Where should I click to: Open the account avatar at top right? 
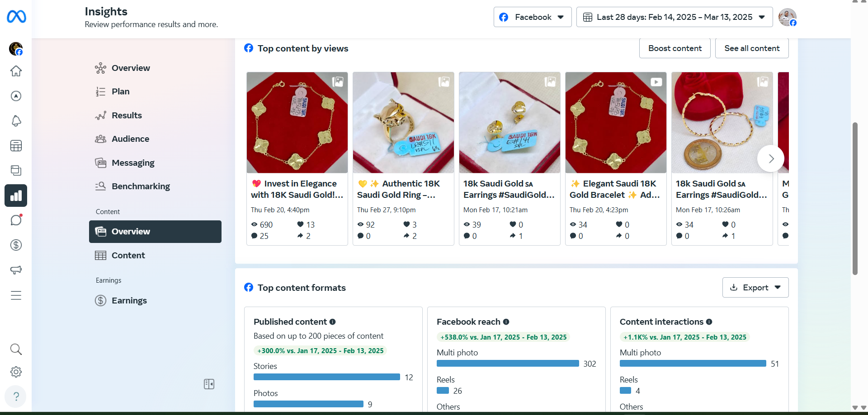tap(787, 17)
